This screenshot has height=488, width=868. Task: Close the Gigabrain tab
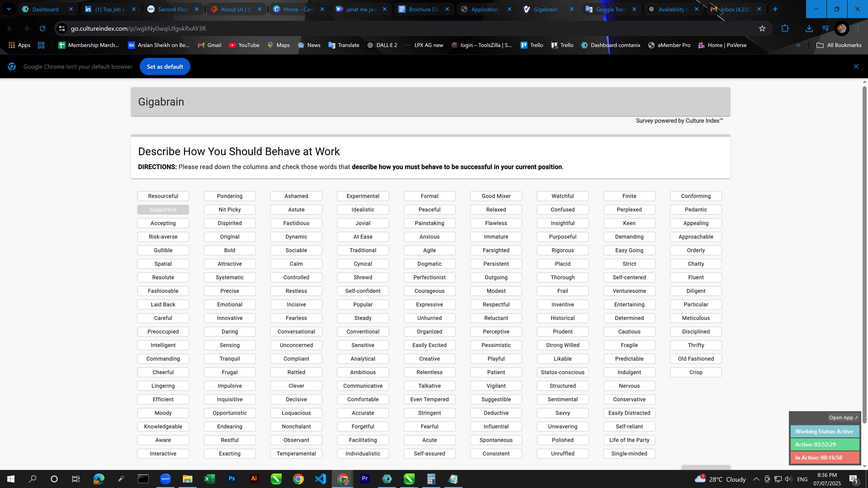572,9
